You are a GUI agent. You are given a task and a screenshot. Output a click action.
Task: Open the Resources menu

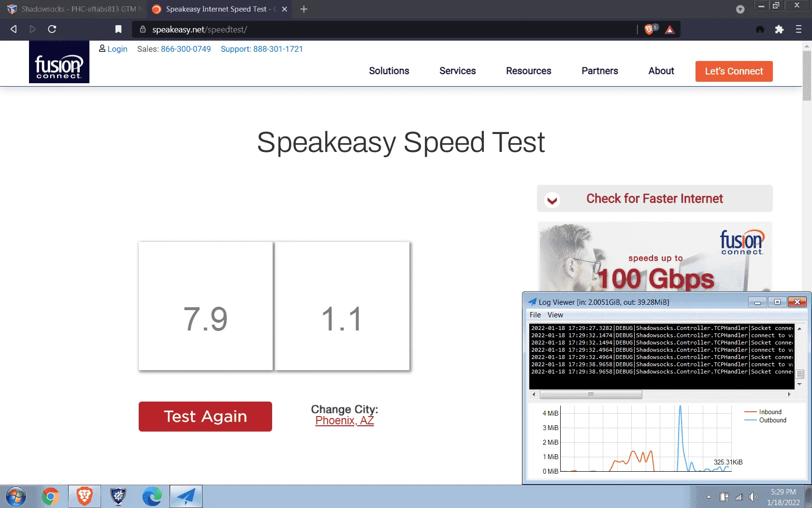[528, 71]
